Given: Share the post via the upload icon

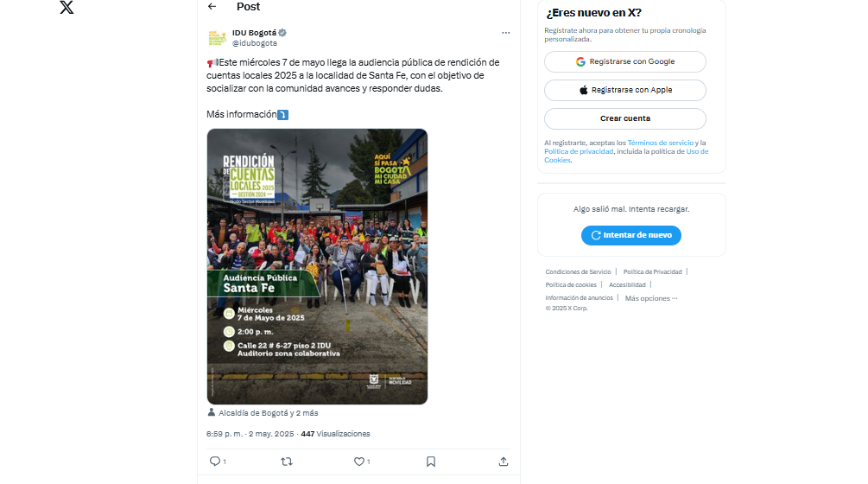Looking at the screenshot, I should [x=504, y=462].
